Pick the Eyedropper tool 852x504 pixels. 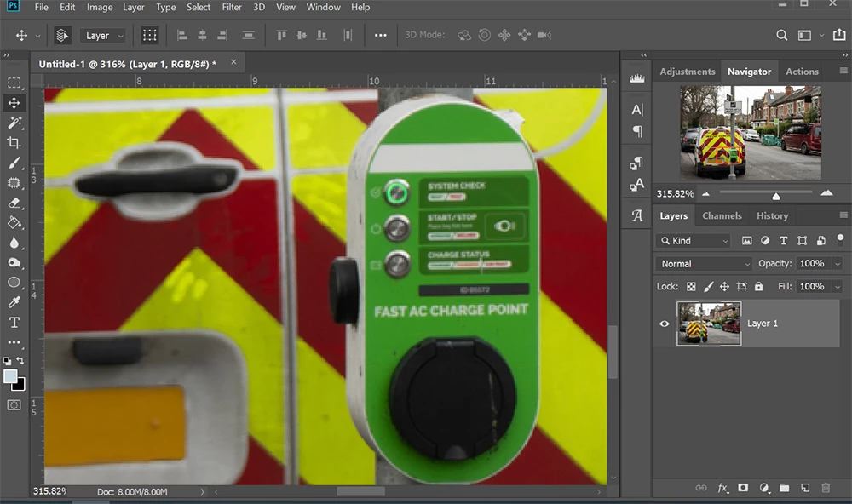(14, 302)
